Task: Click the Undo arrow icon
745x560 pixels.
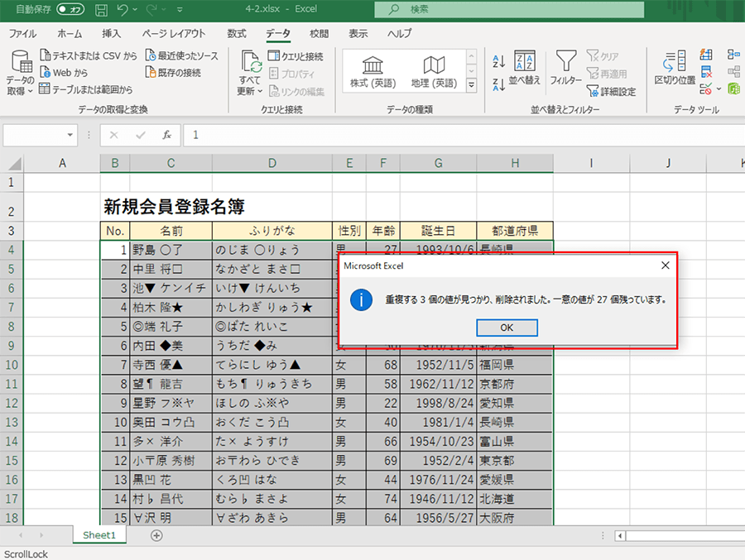Action: (x=123, y=10)
